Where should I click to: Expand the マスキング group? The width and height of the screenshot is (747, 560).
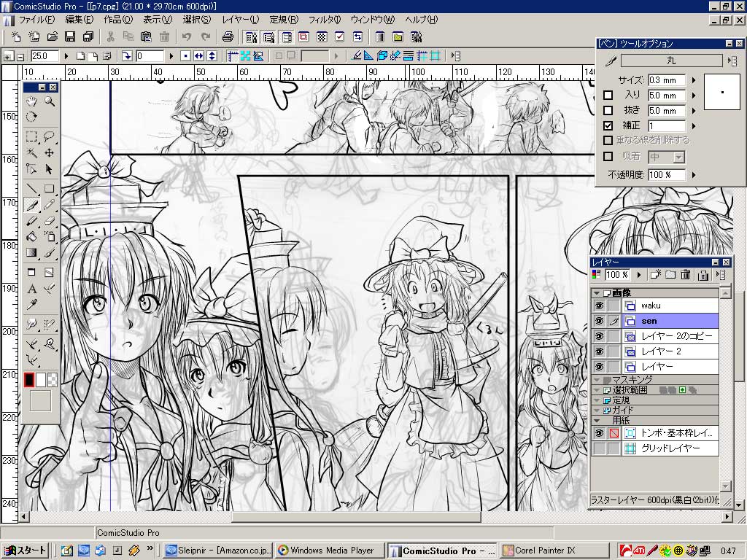597,379
